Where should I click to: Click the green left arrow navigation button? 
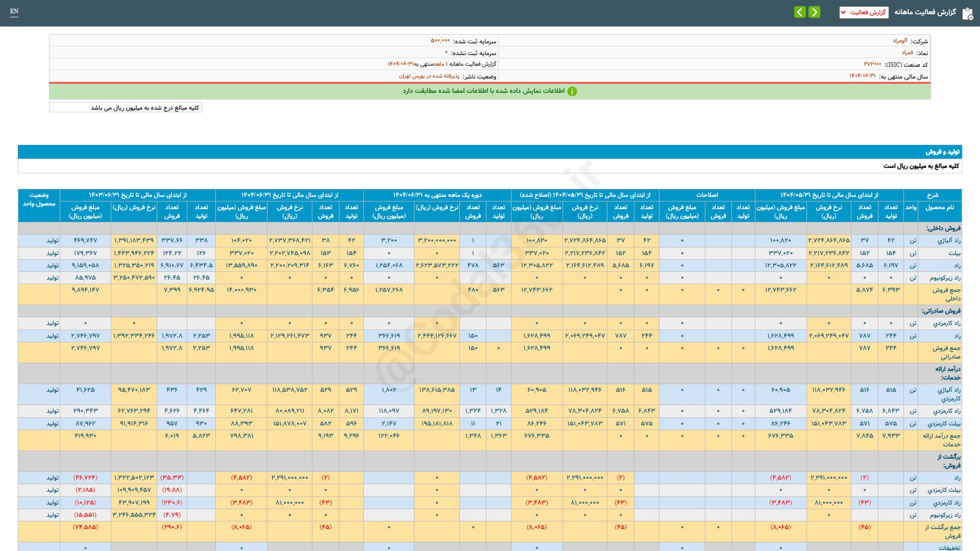tap(800, 12)
